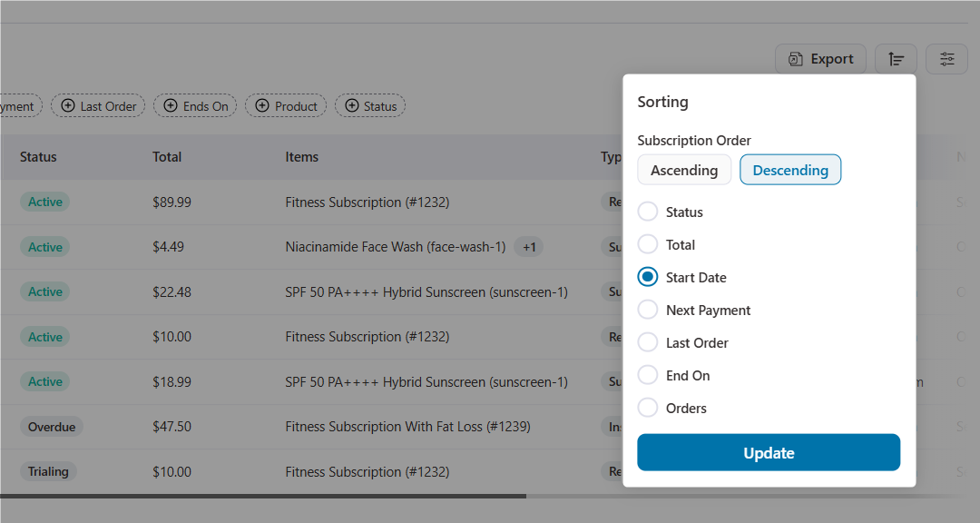The image size is (980, 523).
Task: Open the sort order icon in the toolbar
Action: [896, 58]
